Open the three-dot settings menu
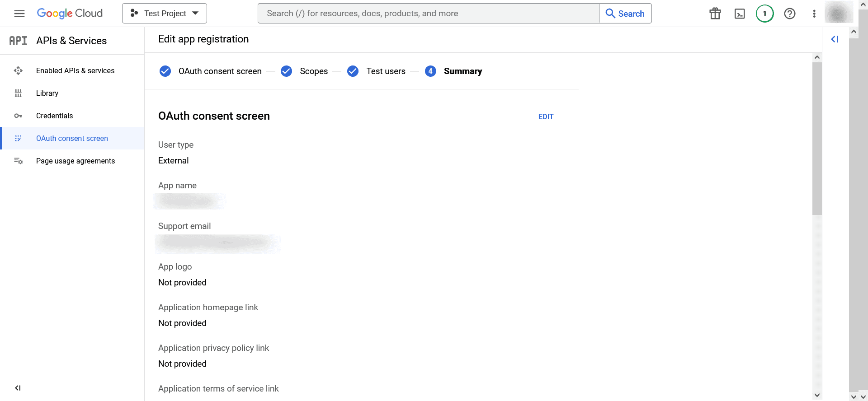The height and width of the screenshot is (401, 868). click(814, 14)
